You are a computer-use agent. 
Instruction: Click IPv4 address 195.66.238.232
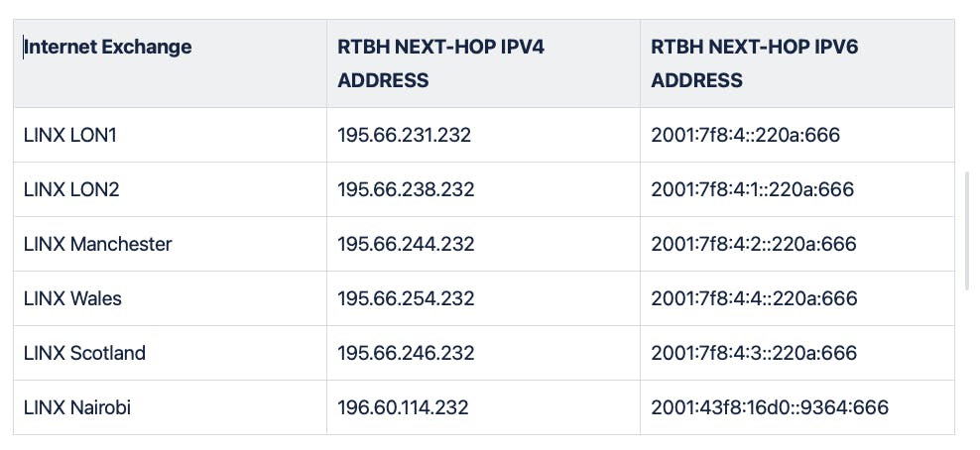(406, 189)
